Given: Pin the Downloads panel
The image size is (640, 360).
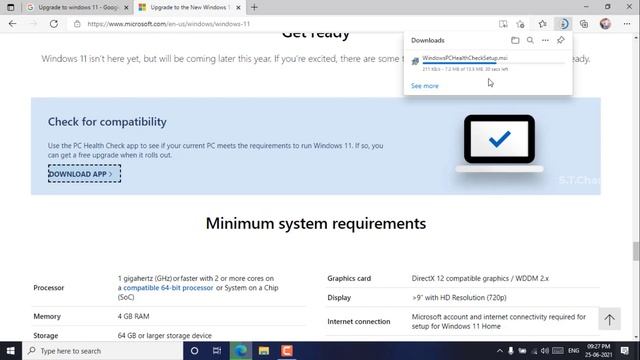Looking at the screenshot, I should (x=560, y=40).
